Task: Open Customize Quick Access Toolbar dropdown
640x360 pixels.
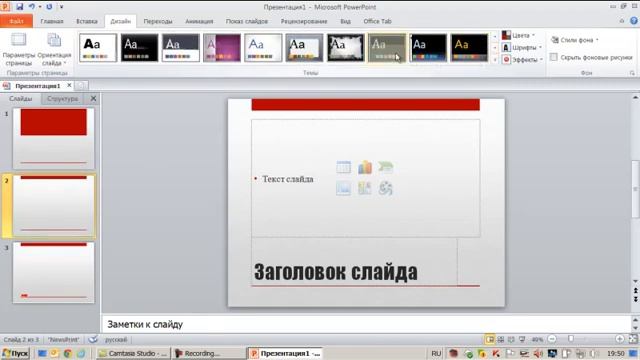Action: click(61, 7)
